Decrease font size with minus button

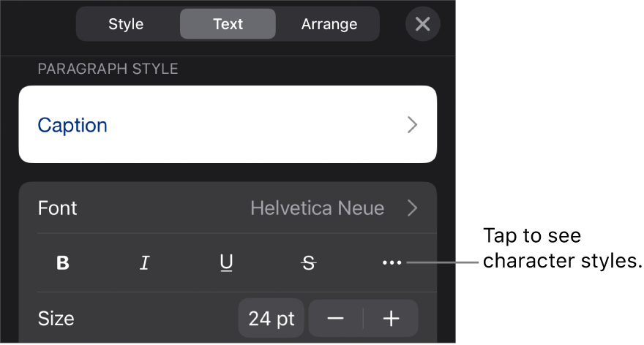[336, 319]
